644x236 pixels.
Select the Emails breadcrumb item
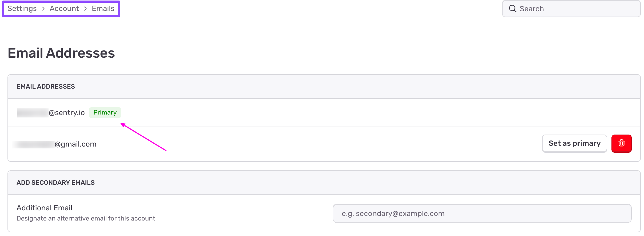tap(103, 9)
